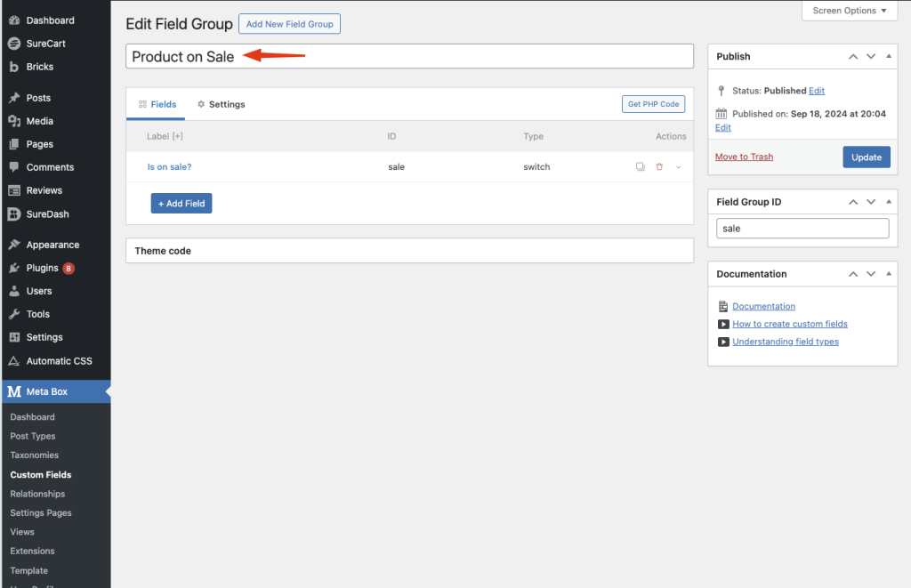Open Media library in the sidebar
Screen dimensions: 911x588
[39, 121]
